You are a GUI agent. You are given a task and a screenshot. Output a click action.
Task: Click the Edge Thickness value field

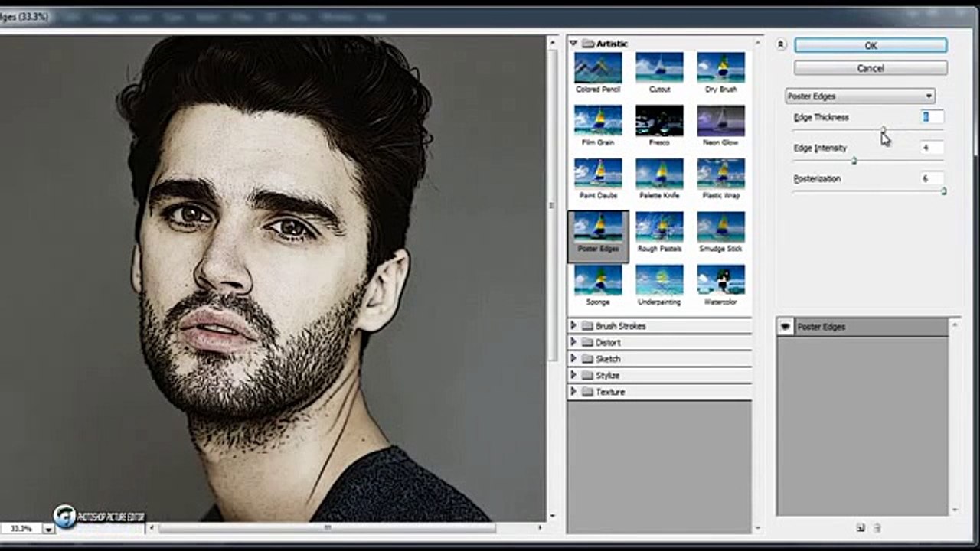click(932, 117)
